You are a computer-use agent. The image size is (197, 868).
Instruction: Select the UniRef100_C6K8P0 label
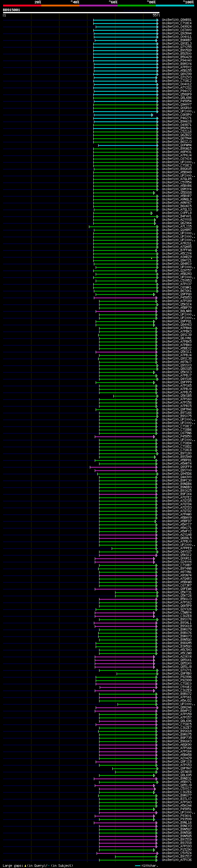177,115
